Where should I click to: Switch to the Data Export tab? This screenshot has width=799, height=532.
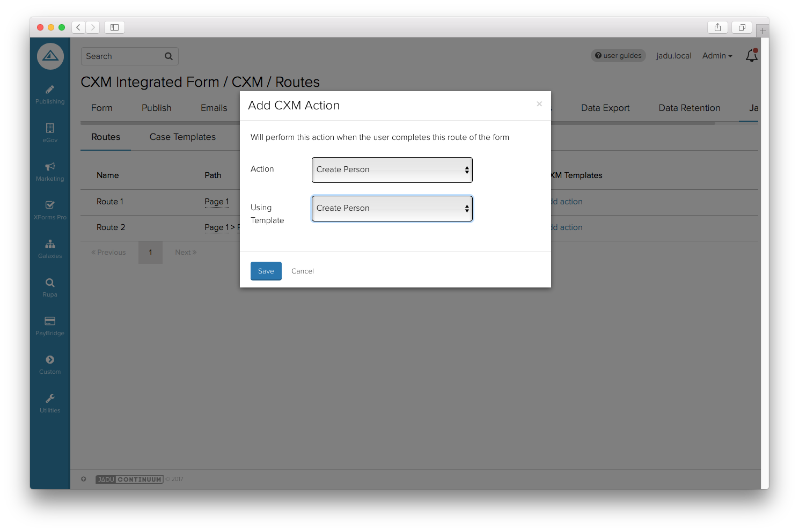tap(605, 108)
